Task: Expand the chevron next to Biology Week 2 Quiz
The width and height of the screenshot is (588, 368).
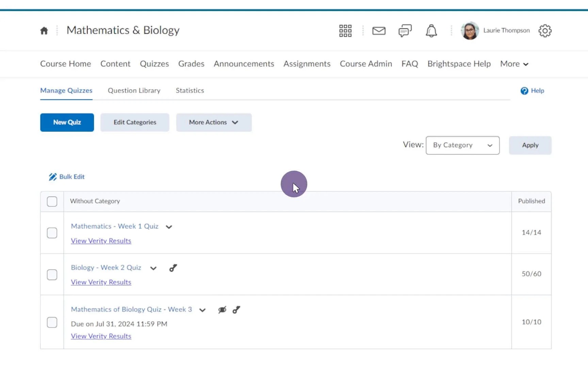Action: 153,268
